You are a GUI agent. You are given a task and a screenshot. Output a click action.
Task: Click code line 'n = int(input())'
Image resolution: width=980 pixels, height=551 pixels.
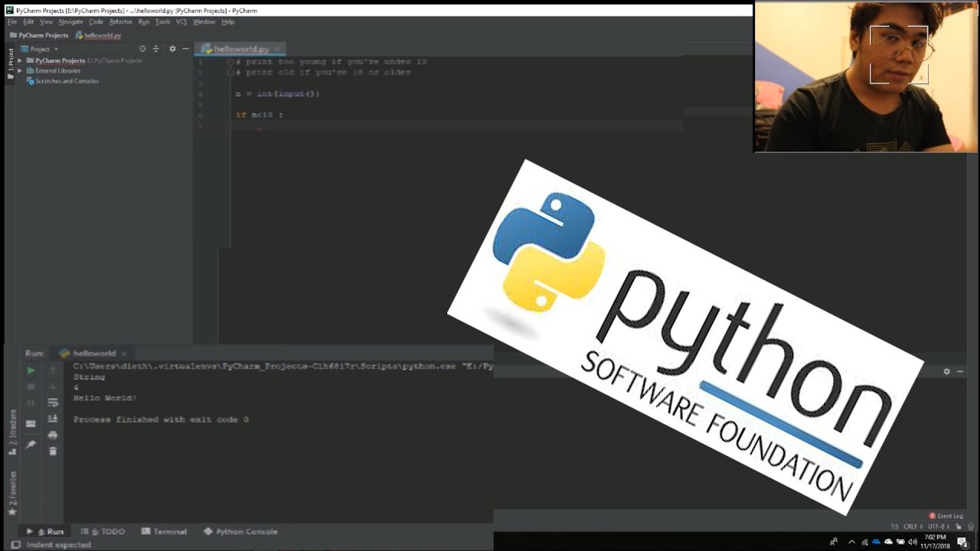coord(277,93)
